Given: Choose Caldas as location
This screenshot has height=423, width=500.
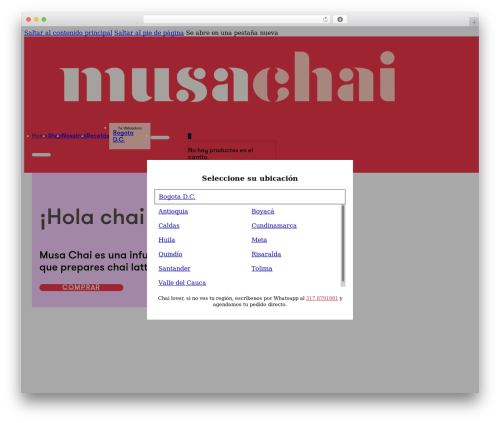Looking at the screenshot, I should click(169, 226).
